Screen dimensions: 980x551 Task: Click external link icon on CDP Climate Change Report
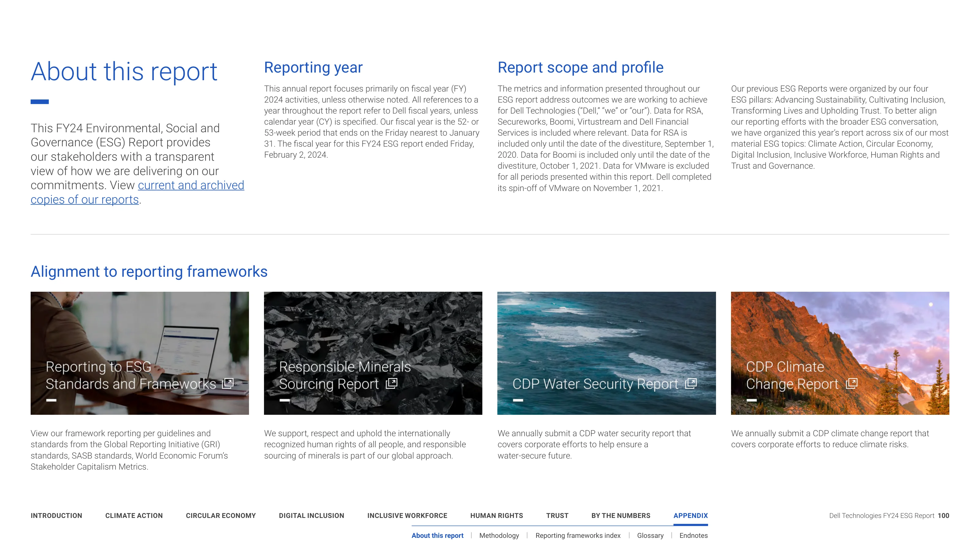(x=851, y=383)
